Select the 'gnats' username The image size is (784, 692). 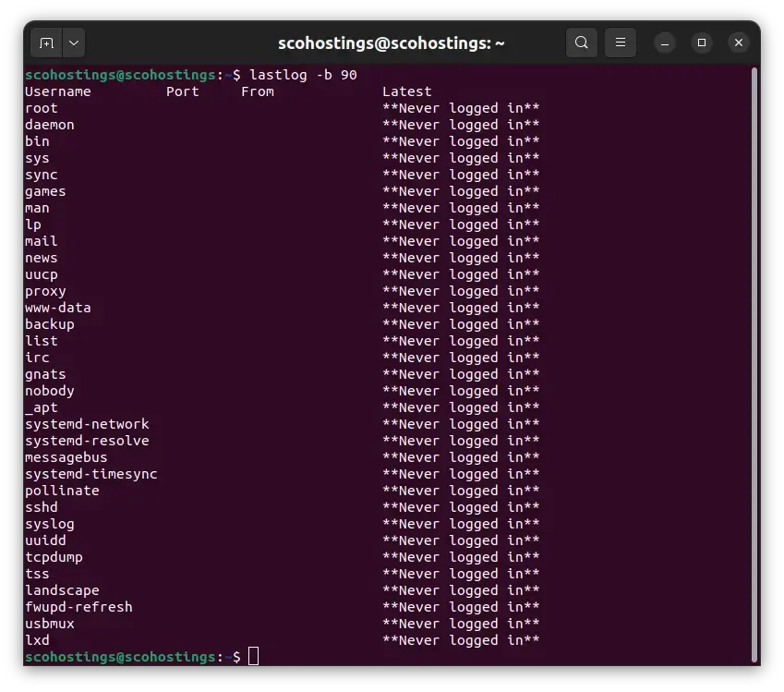(x=45, y=374)
